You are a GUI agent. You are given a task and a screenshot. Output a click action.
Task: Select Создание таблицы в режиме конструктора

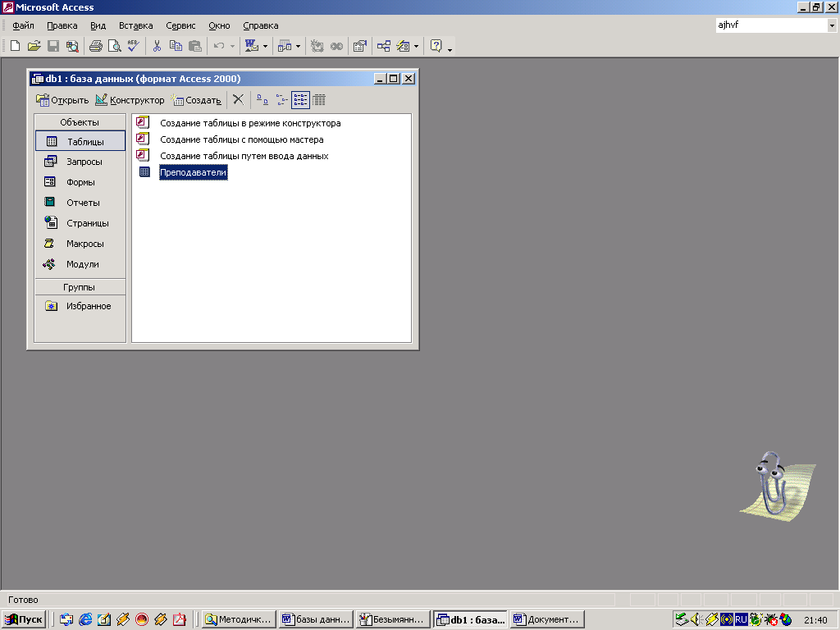pos(250,123)
